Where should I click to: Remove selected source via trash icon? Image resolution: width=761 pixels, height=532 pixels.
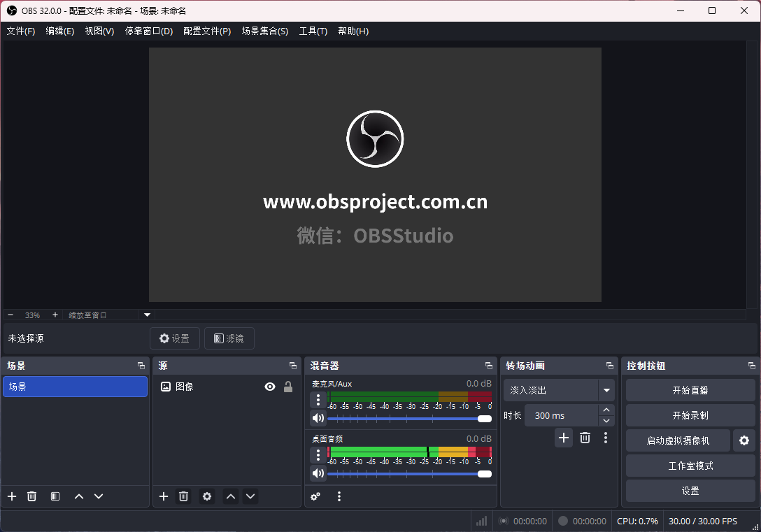tap(183, 496)
